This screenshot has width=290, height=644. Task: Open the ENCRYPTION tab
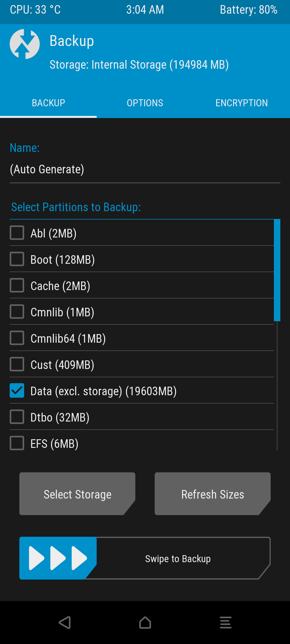tap(242, 103)
